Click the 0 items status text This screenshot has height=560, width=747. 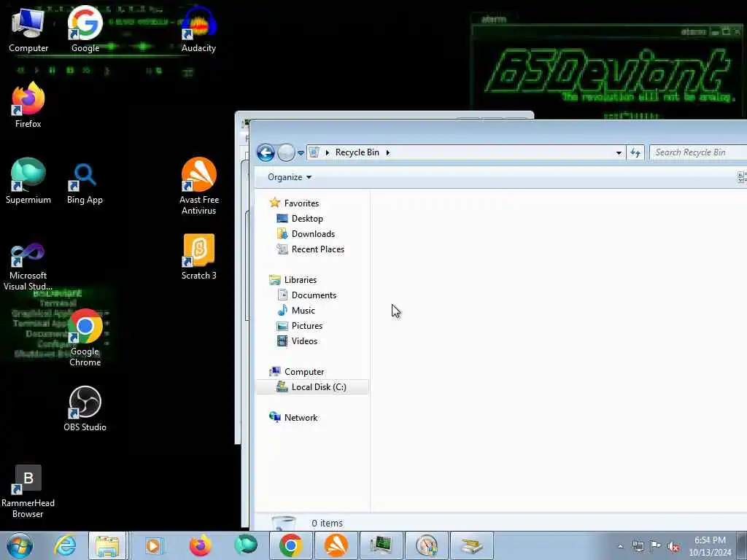pos(328,524)
